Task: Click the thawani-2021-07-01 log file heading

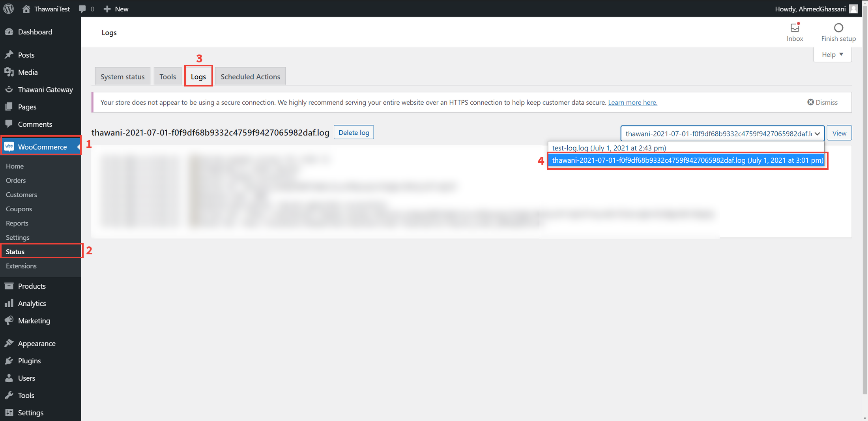Action: coord(210,133)
